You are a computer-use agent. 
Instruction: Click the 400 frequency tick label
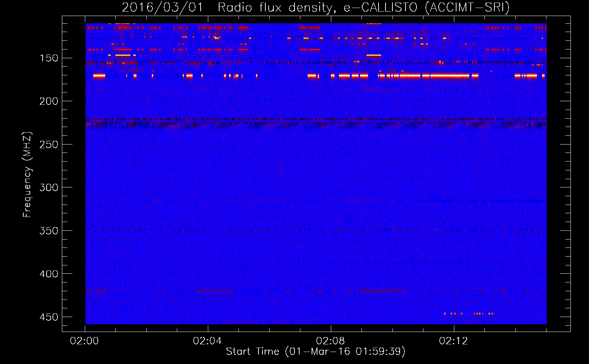[49, 274]
